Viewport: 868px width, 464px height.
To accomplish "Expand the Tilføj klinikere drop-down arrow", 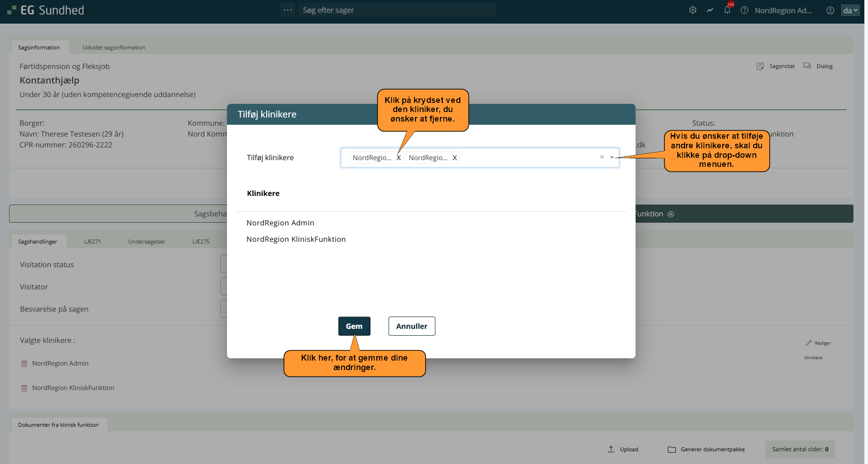I will [x=612, y=157].
